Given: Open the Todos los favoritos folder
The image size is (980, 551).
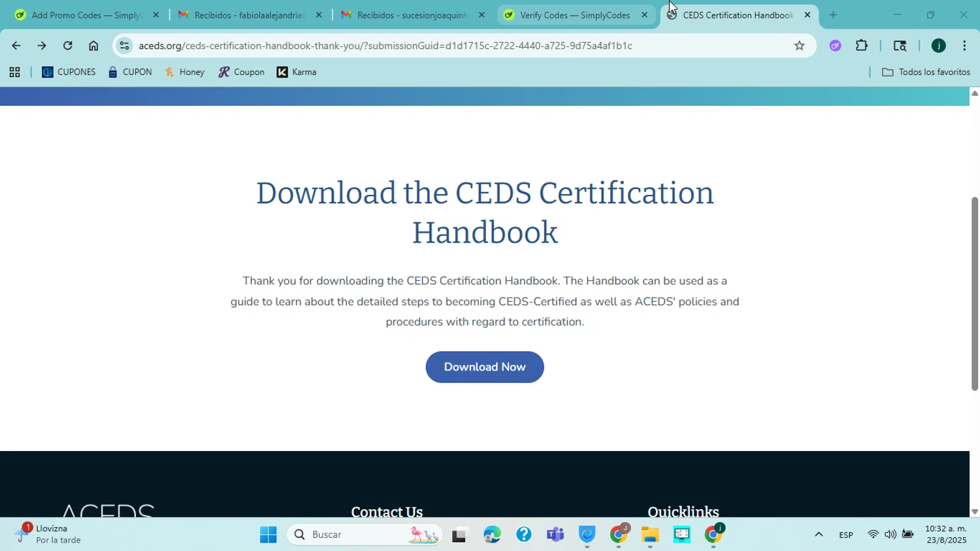Looking at the screenshot, I should tap(926, 73).
